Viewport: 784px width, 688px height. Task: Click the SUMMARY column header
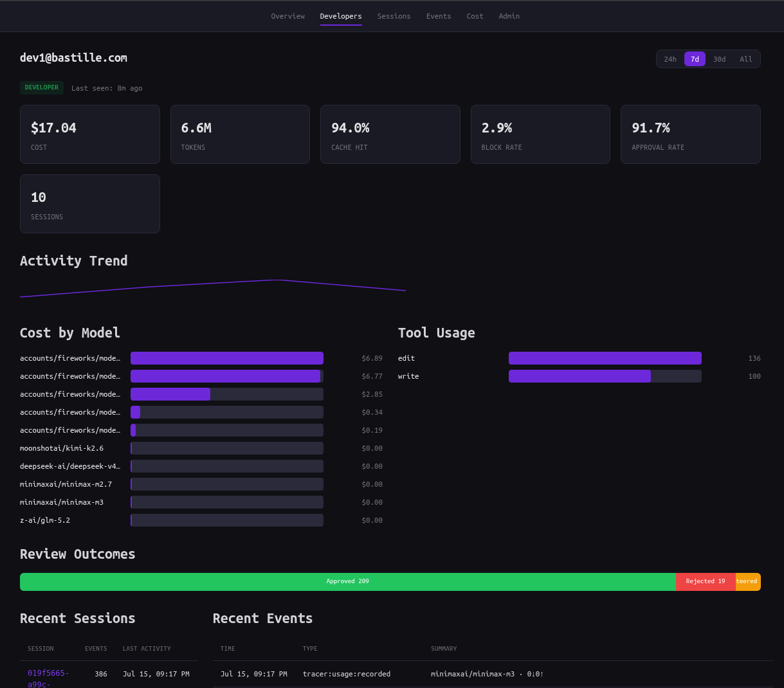[x=444, y=649]
